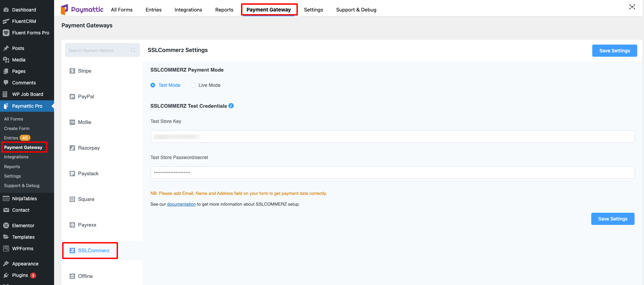Open the documentation link
Screen dimensions: 644x285
click(x=181, y=204)
